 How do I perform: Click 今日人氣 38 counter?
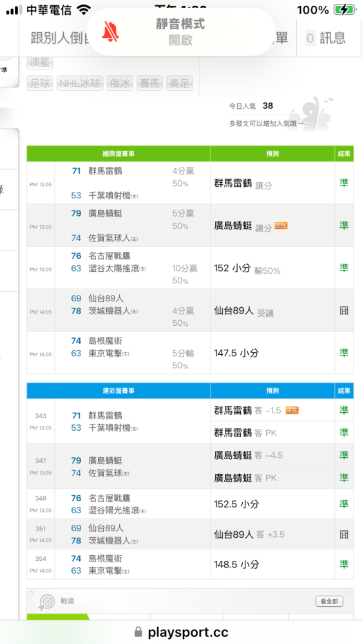[251, 106]
